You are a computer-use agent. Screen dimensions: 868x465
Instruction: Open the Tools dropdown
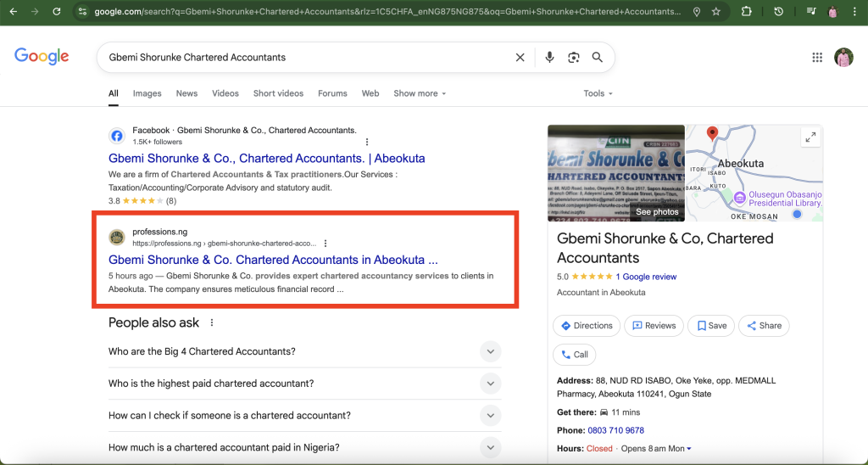(x=598, y=93)
